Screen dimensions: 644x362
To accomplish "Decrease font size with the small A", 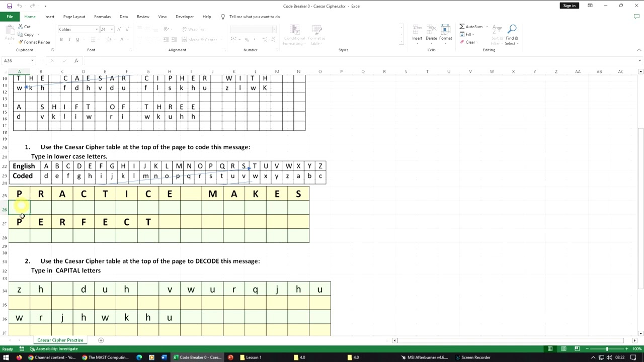I will tap(127, 29).
